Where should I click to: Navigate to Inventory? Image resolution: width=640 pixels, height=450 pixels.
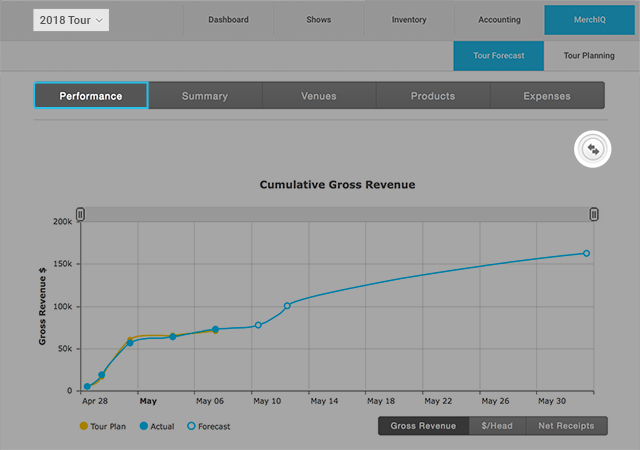408,20
